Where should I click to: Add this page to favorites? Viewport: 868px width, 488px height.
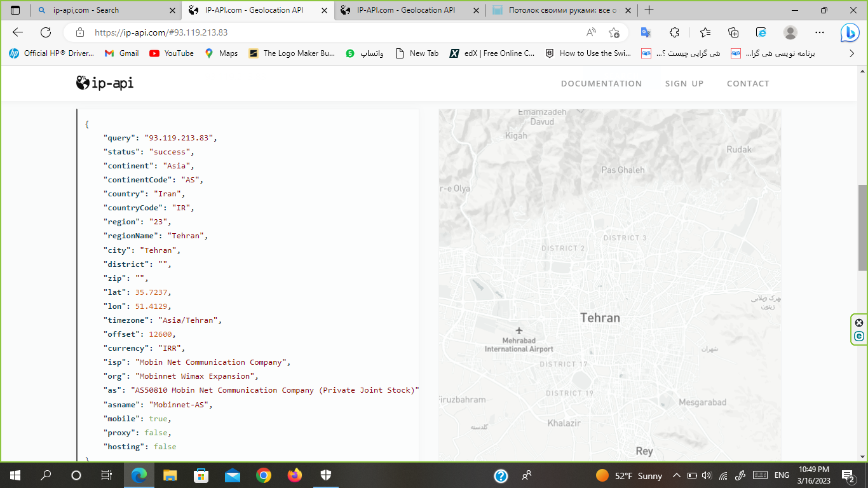tap(614, 32)
